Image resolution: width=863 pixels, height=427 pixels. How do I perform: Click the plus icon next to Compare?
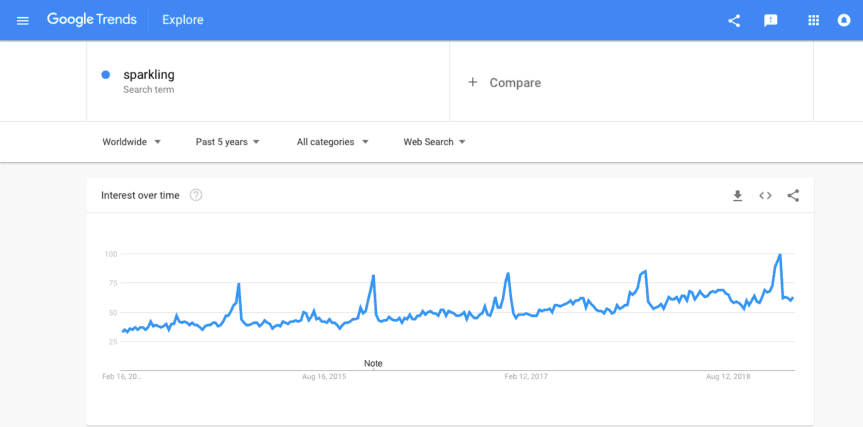tap(473, 83)
